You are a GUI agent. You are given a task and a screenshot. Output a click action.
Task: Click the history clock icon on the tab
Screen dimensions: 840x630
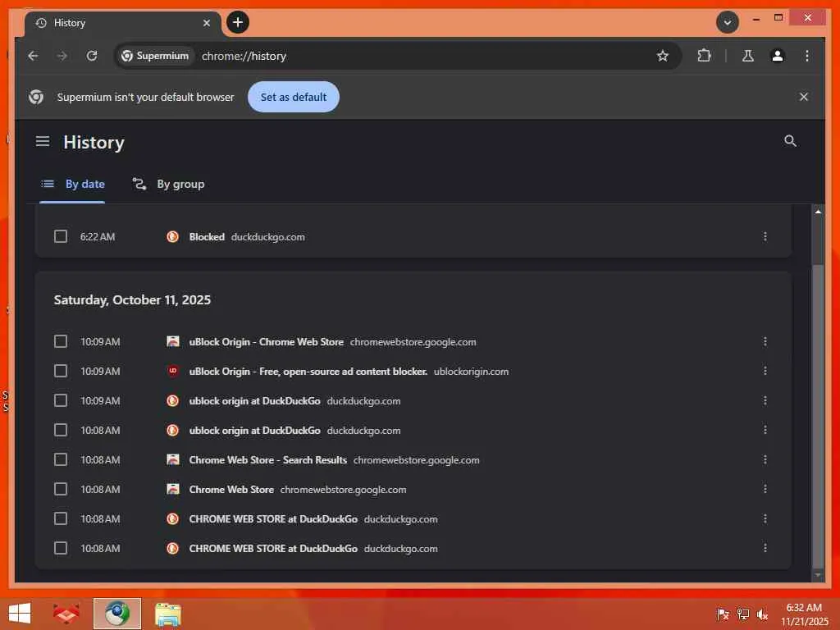tap(41, 23)
